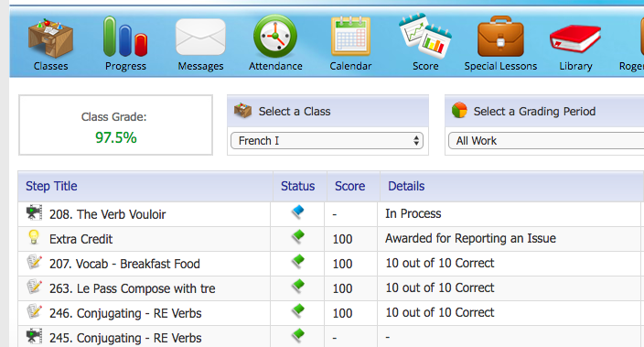This screenshot has width=644, height=347.
Task: Click the score 100 for Extra Credit
Action: [342, 239]
